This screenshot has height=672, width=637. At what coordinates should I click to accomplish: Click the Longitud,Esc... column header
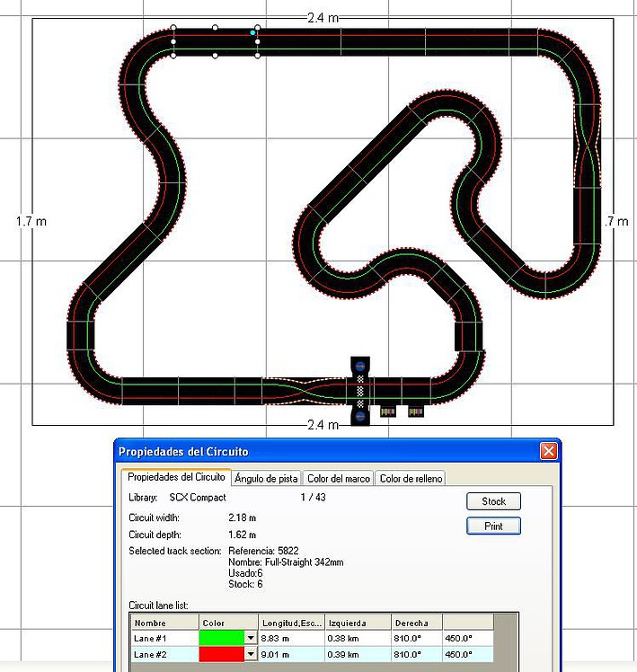(x=291, y=623)
